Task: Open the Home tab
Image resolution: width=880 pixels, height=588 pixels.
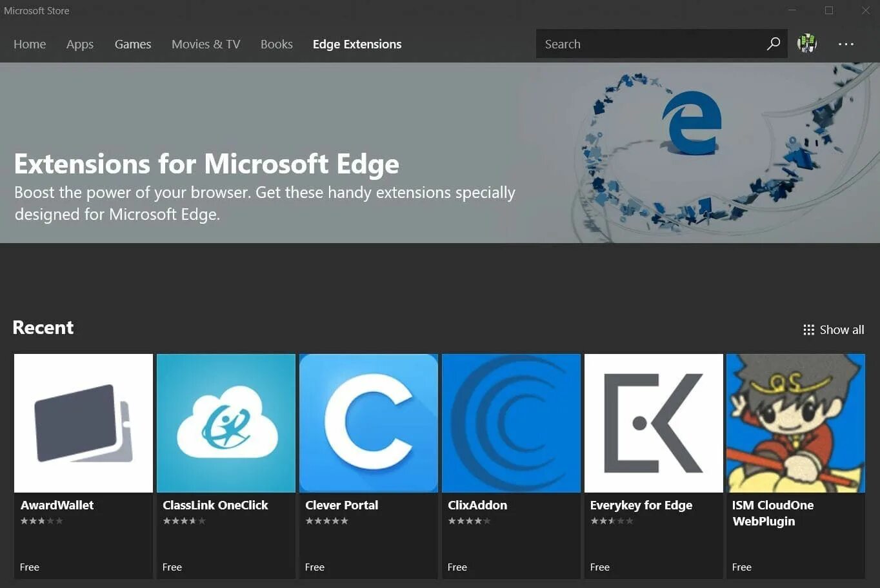Action: 30,44
